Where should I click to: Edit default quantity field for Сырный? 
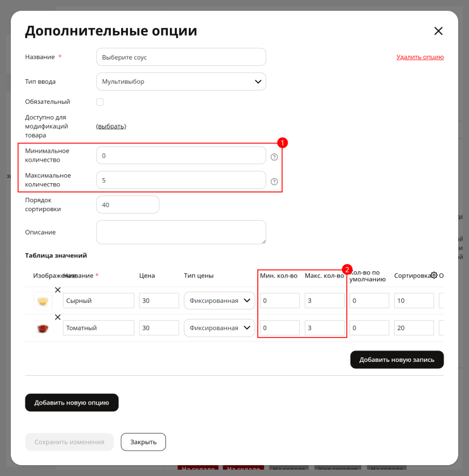click(x=369, y=300)
